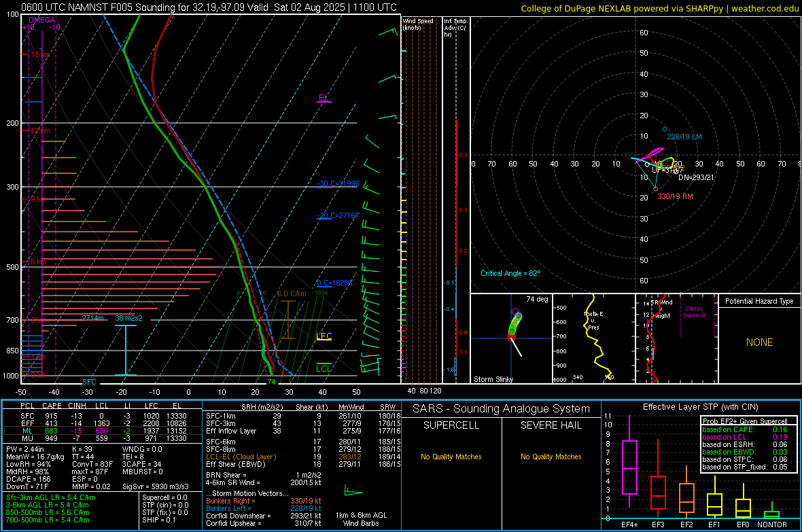Image resolution: width=802 pixels, height=532 pixels.
Task: Click the Theta-E v. Pres plot label
Action: [593, 320]
